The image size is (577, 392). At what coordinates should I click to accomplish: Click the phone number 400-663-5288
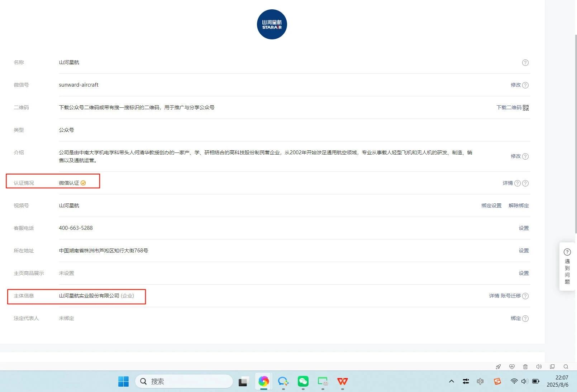(76, 228)
